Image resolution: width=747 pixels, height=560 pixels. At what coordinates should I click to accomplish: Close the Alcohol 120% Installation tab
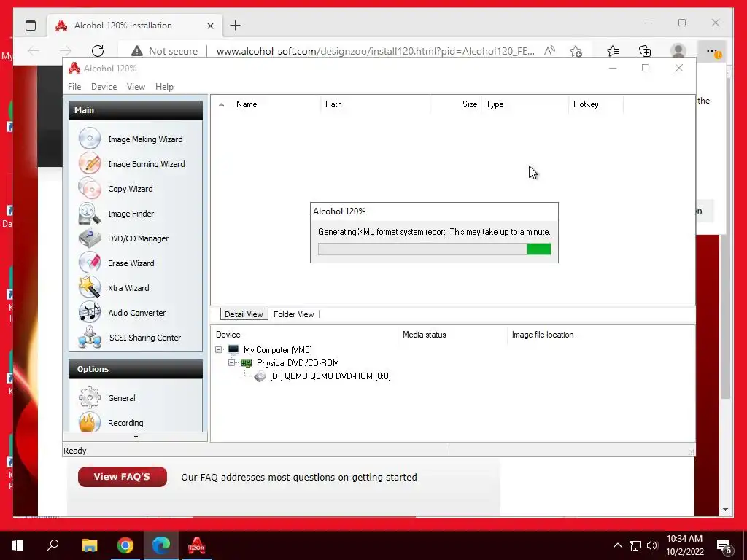click(210, 26)
